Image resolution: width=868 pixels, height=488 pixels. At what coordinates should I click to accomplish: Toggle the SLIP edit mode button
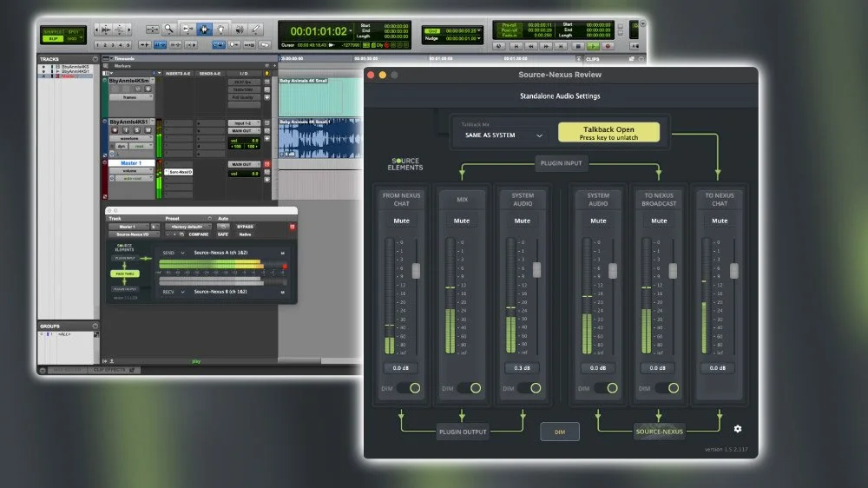point(53,39)
